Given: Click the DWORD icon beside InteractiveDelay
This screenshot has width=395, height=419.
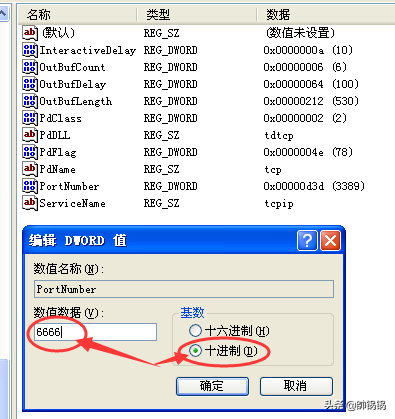Looking at the screenshot, I should [x=30, y=50].
